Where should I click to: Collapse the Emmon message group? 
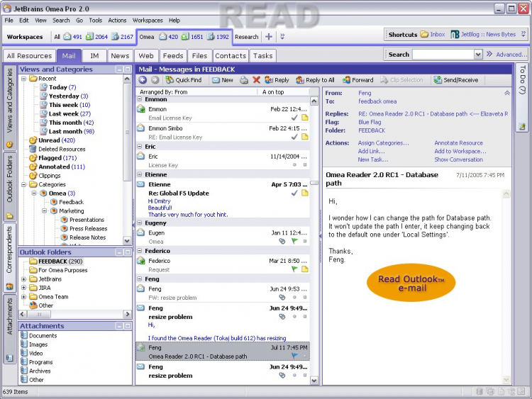pyautogui.click(x=140, y=99)
